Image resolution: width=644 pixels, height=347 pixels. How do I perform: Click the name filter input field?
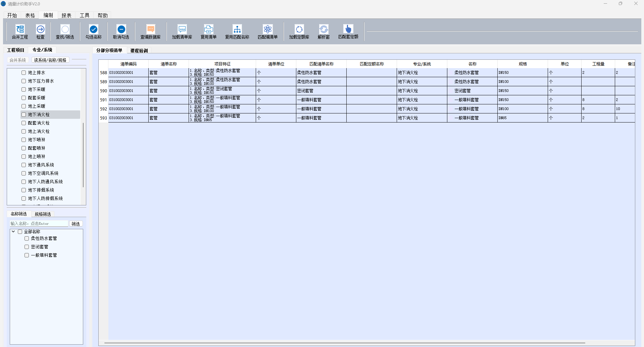coord(39,224)
